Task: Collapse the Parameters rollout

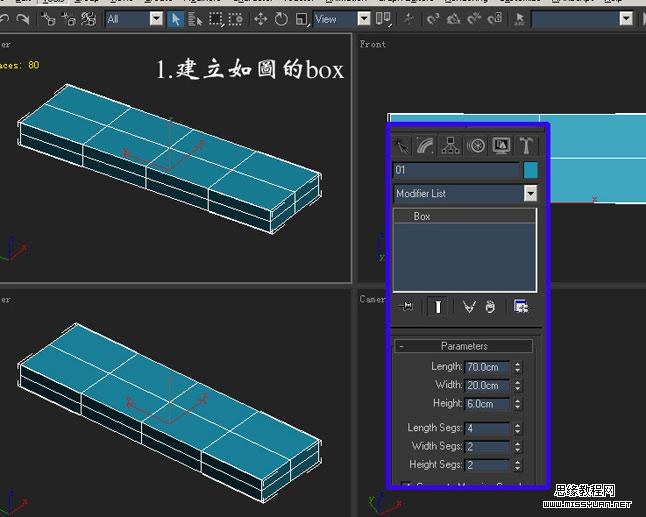Action: tap(464, 346)
